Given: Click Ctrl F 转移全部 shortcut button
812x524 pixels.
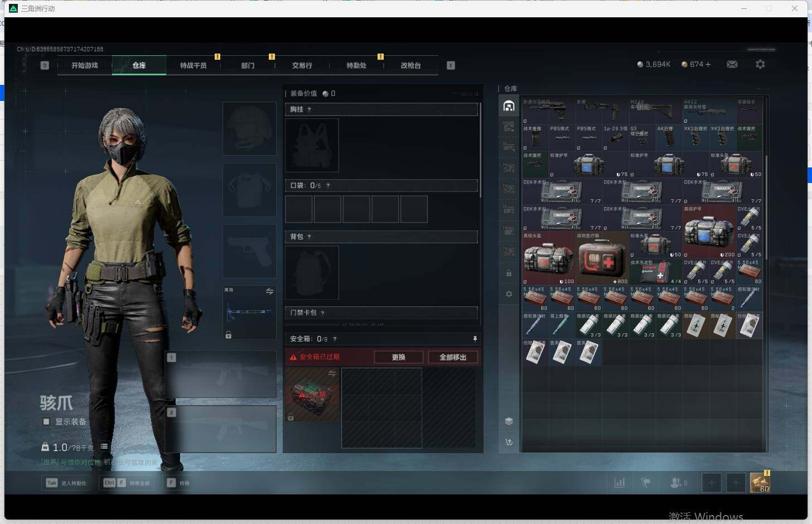Looking at the screenshot, I should (x=127, y=483).
